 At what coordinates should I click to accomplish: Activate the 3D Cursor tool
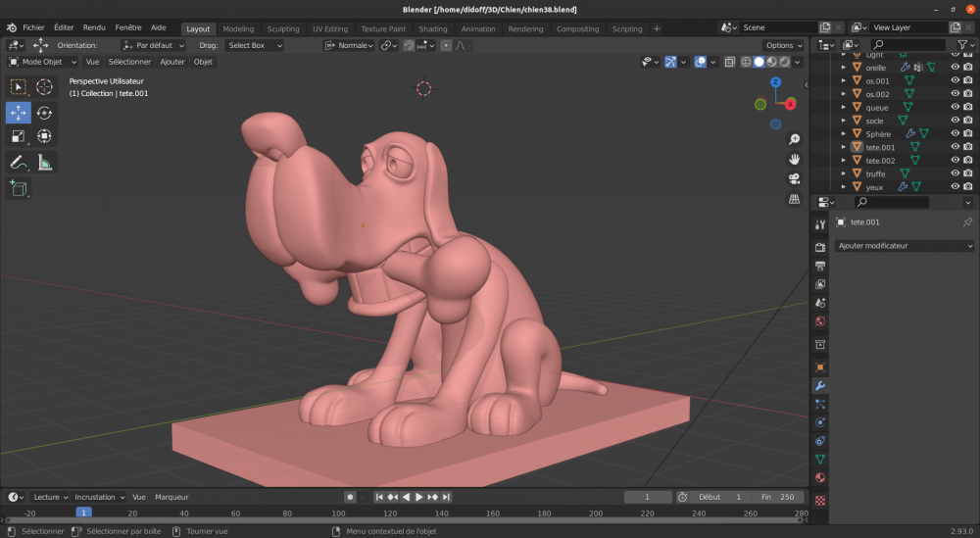click(44, 87)
